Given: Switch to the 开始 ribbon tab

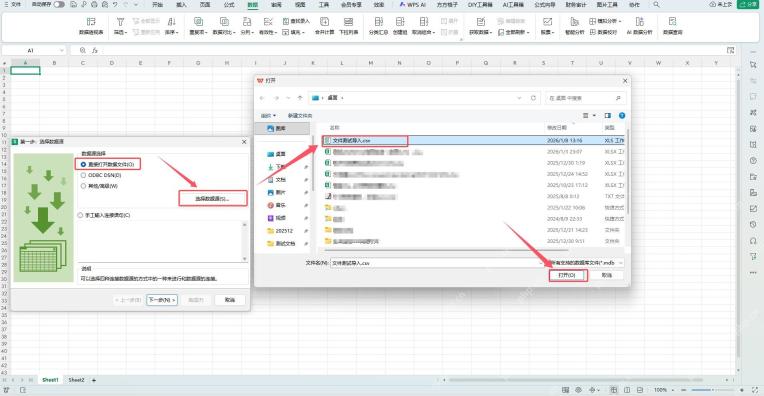Looking at the screenshot, I should click(x=157, y=4).
